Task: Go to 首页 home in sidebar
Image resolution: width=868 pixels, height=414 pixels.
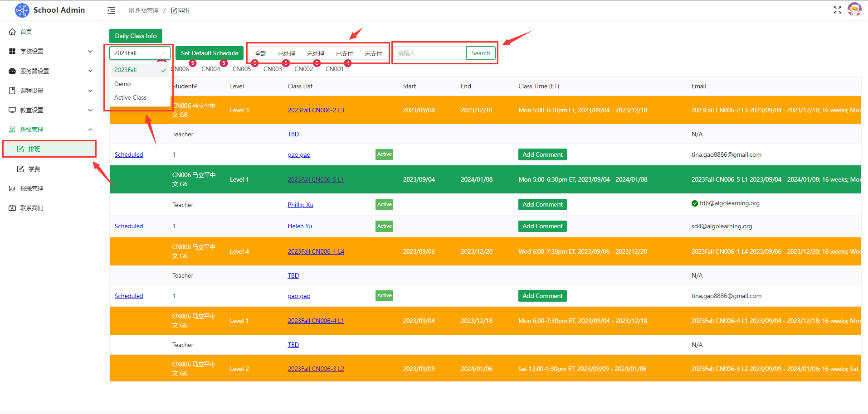Action: pyautogui.click(x=26, y=32)
